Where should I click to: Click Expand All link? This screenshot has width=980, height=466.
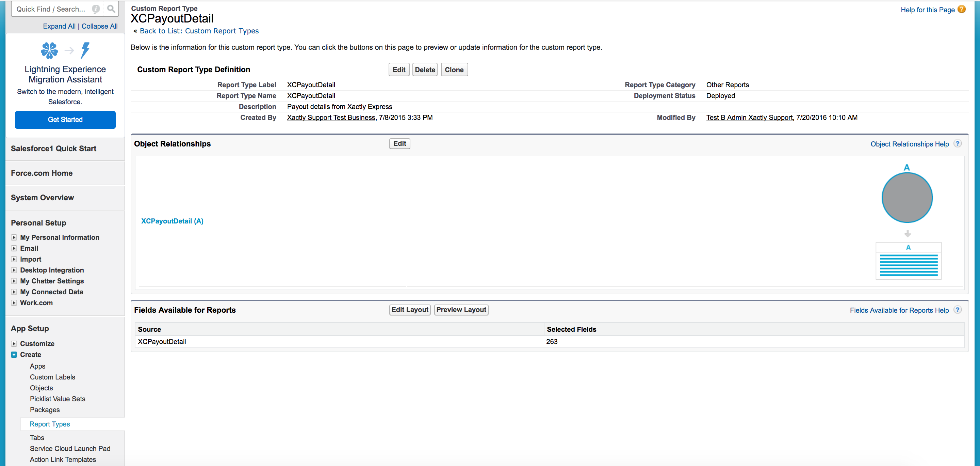(59, 26)
